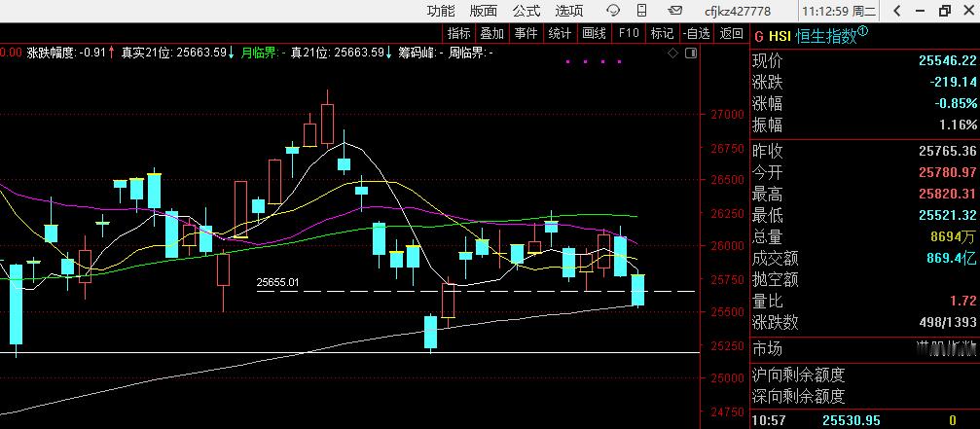Screen dimensions: 980x429
Task: Click the 涨幅 value -0.85%
Action: pos(957,103)
